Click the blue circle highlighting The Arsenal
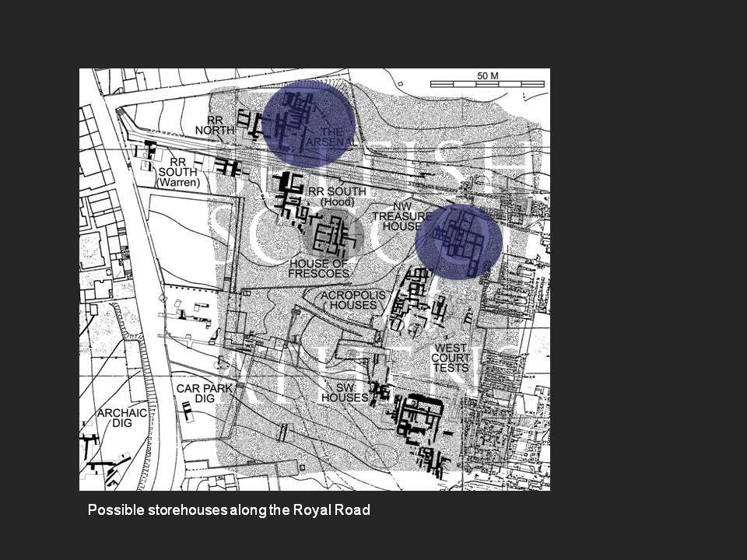The width and height of the screenshot is (747, 560). click(x=309, y=124)
